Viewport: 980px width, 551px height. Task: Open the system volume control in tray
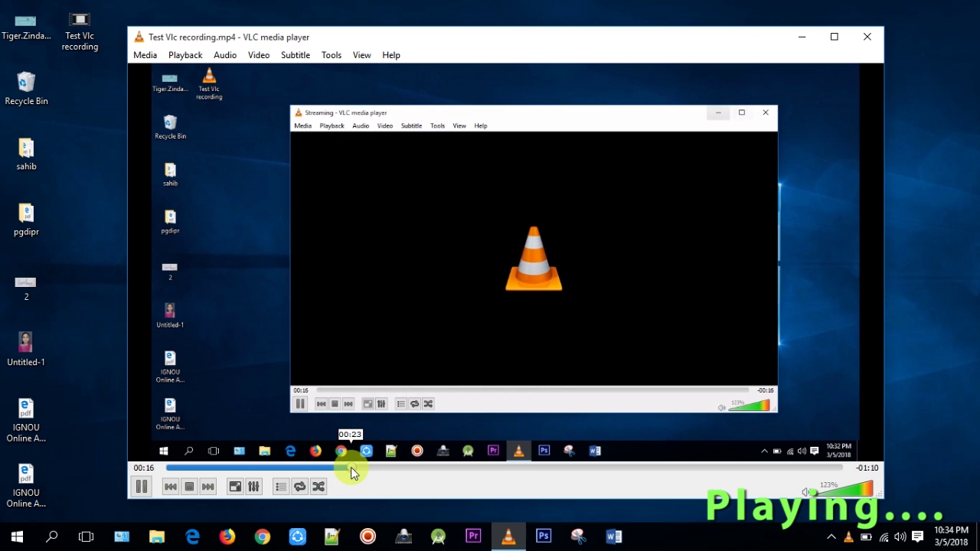coord(900,536)
